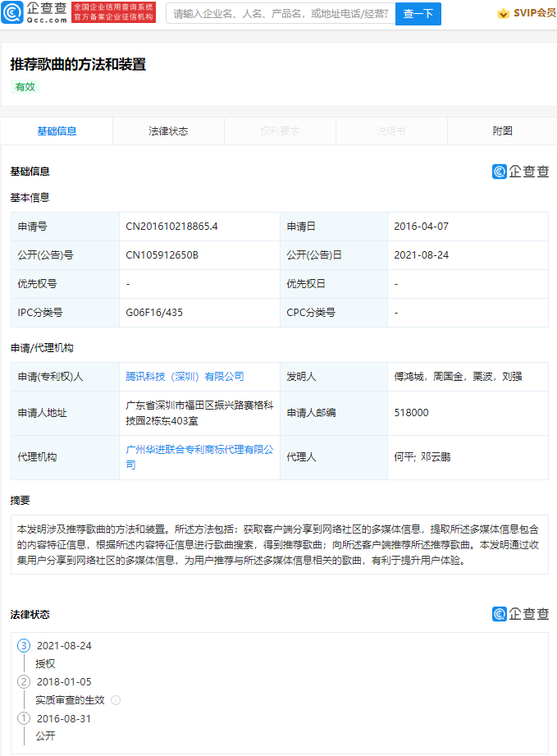Select timeline step 3 marker for 2021-08-24
Image resolution: width=557 pixels, height=756 pixels.
pyautogui.click(x=24, y=645)
